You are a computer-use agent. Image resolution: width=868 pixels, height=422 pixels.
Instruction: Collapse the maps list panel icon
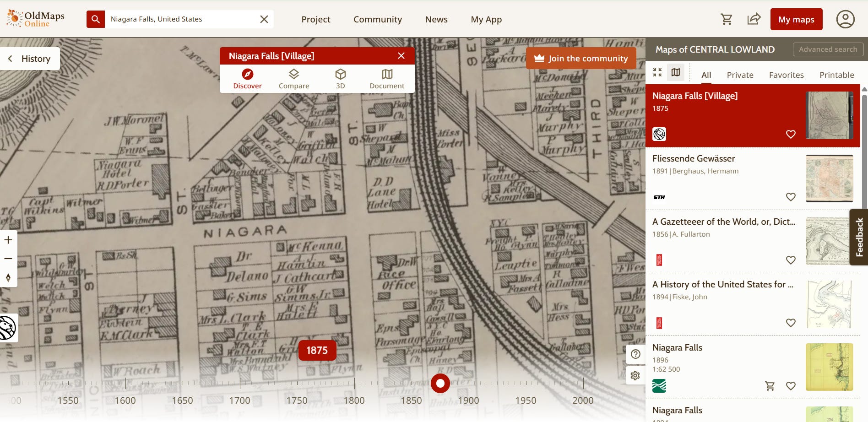[657, 72]
